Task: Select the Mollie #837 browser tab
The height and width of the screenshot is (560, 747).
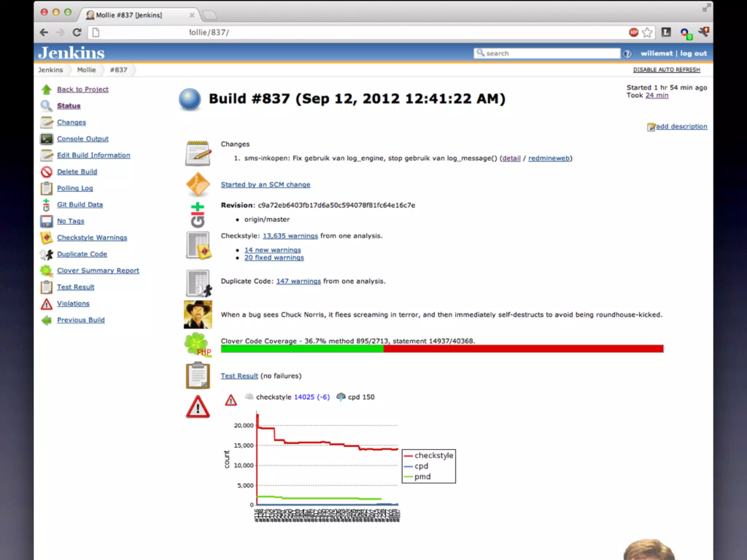Action: (x=129, y=15)
